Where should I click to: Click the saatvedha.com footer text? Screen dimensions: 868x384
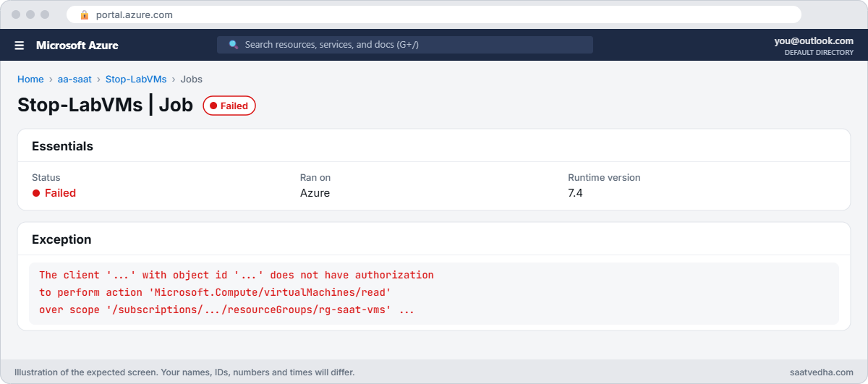click(x=822, y=372)
